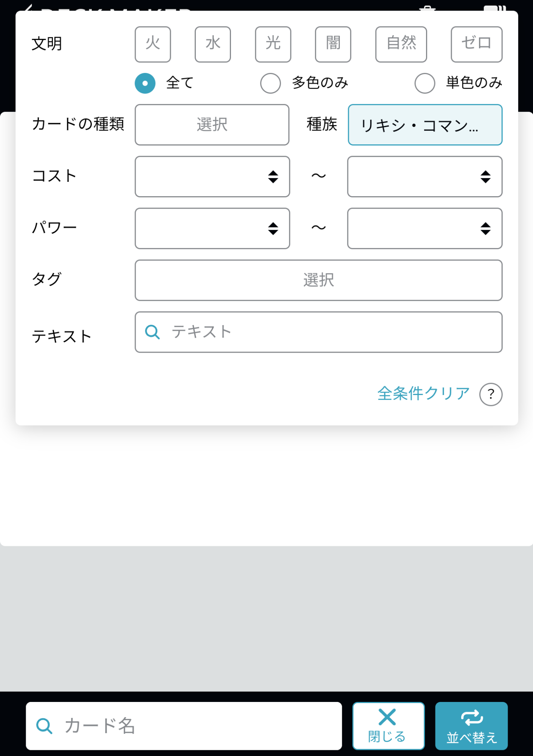Select the 多色のみ radio option
The width and height of the screenshot is (533, 756).
click(271, 83)
